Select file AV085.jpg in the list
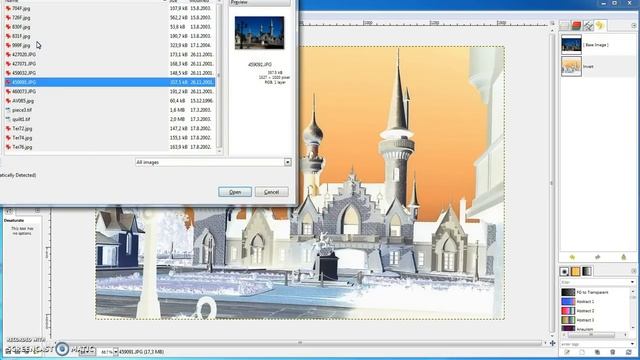 109,101
